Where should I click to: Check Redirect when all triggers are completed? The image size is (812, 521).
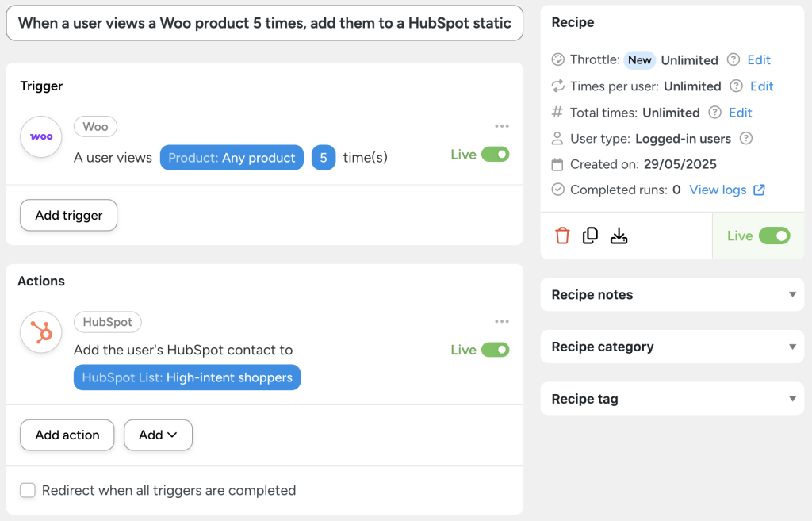pyautogui.click(x=28, y=490)
